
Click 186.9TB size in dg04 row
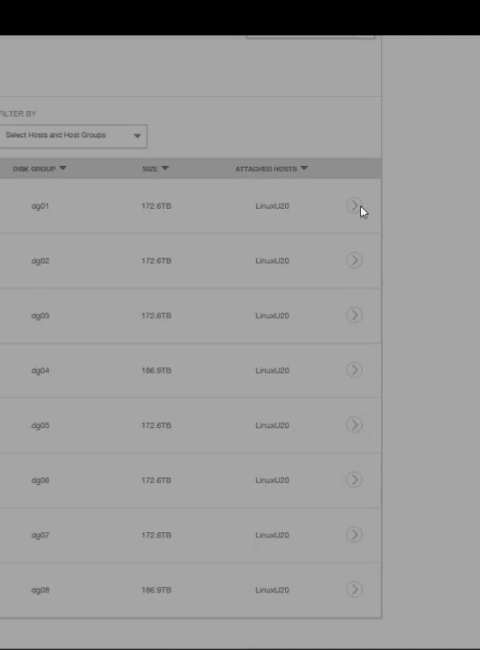pyautogui.click(x=156, y=371)
